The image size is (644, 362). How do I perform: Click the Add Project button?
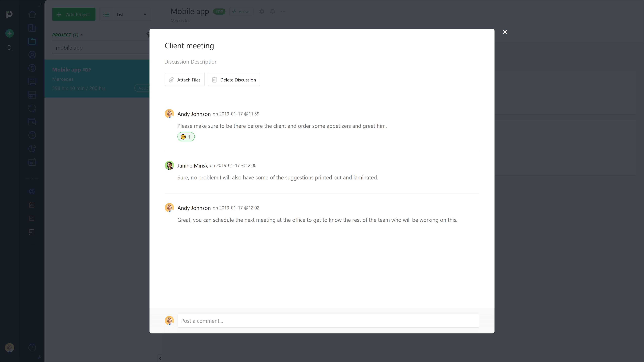(73, 14)
